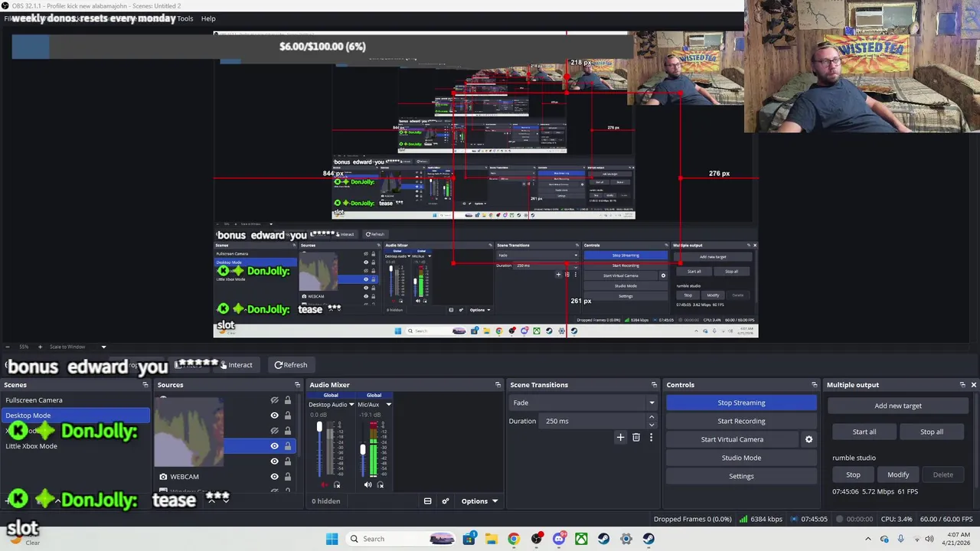
Task: Float the Scene Transitions dock icon
Action: (x=654, y=385)
